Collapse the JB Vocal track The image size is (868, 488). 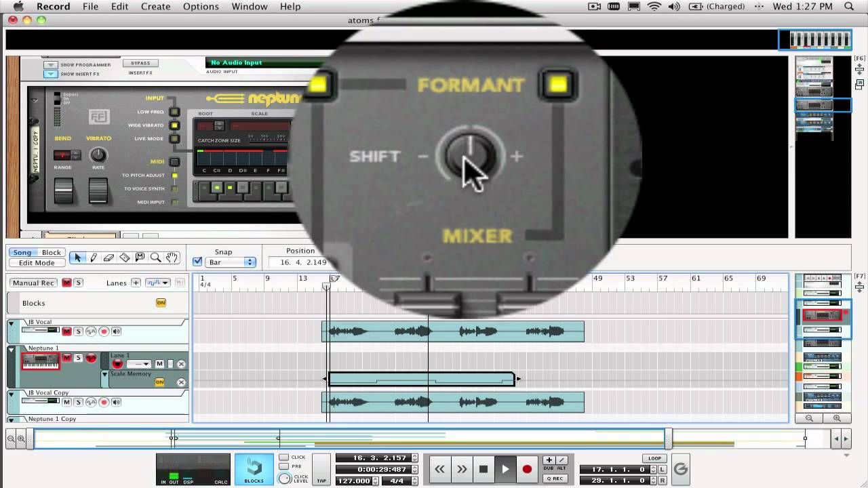[12, 324]
